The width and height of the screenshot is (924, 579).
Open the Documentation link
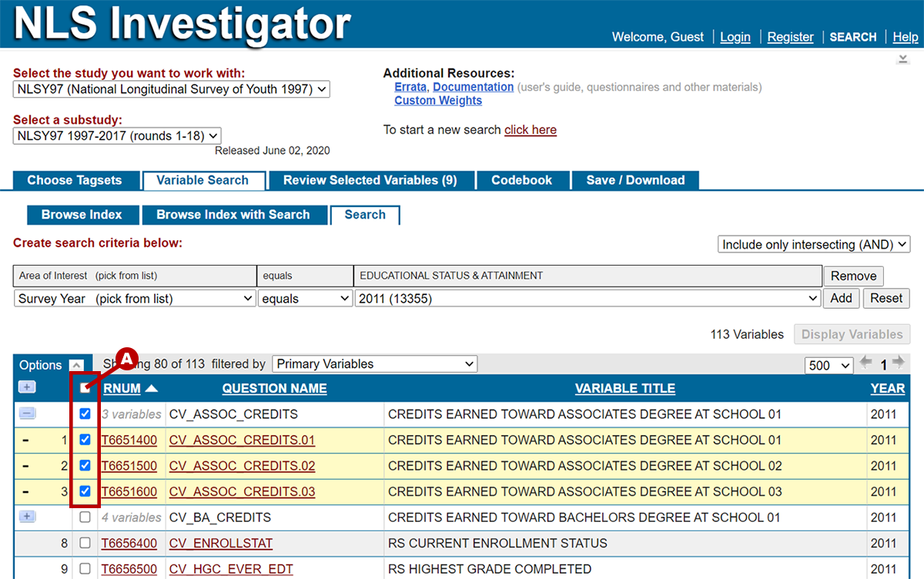[474, 87]
